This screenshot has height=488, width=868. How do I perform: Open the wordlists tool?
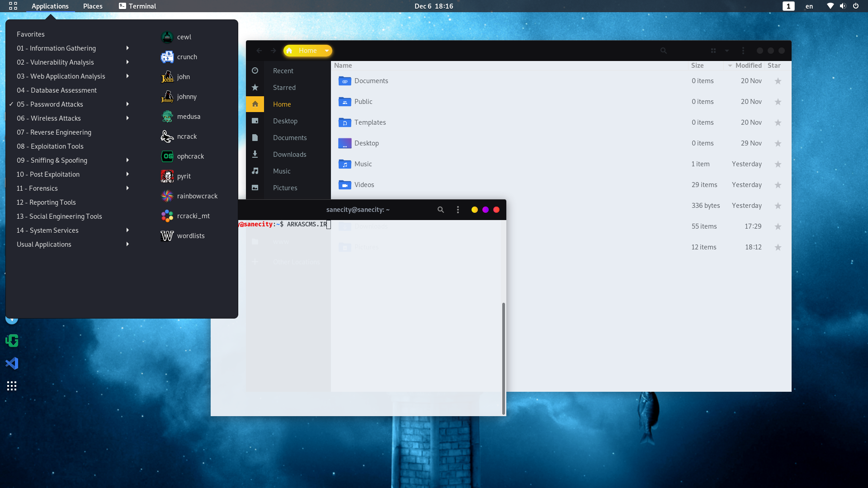point(190,236)
